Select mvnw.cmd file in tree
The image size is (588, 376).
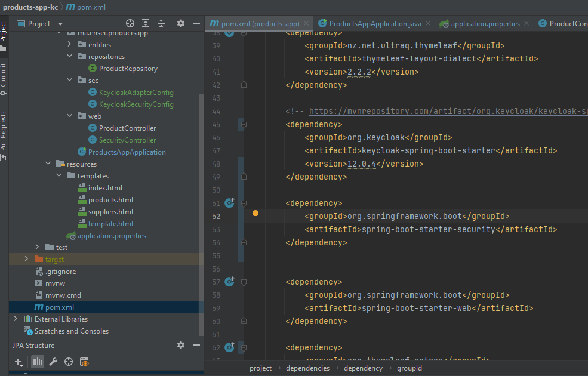[63, 295]
